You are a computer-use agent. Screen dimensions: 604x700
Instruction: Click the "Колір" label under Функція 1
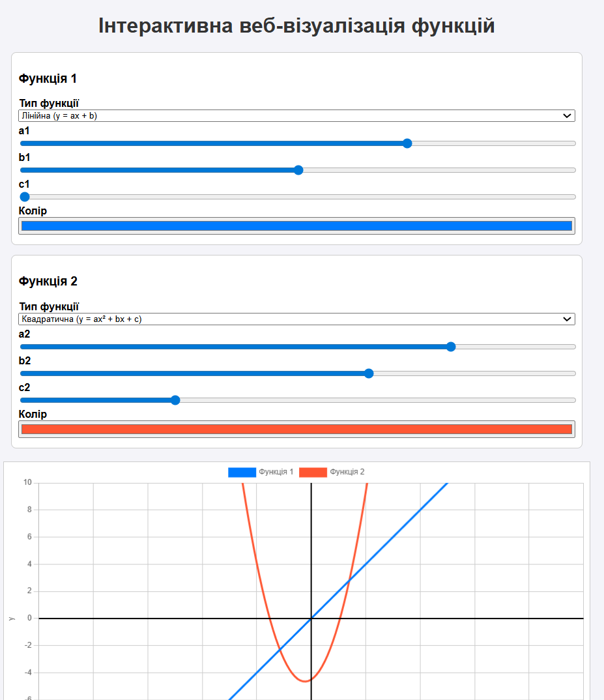click(33, 211)
